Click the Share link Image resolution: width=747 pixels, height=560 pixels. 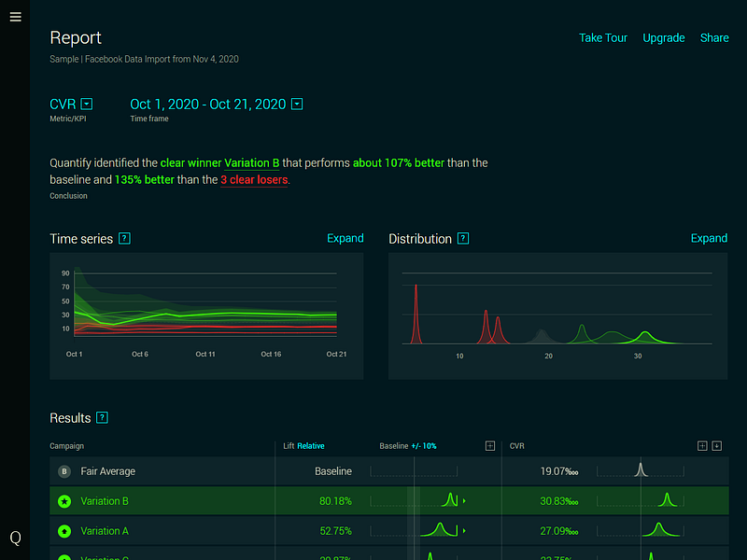(x=714, y=37)
